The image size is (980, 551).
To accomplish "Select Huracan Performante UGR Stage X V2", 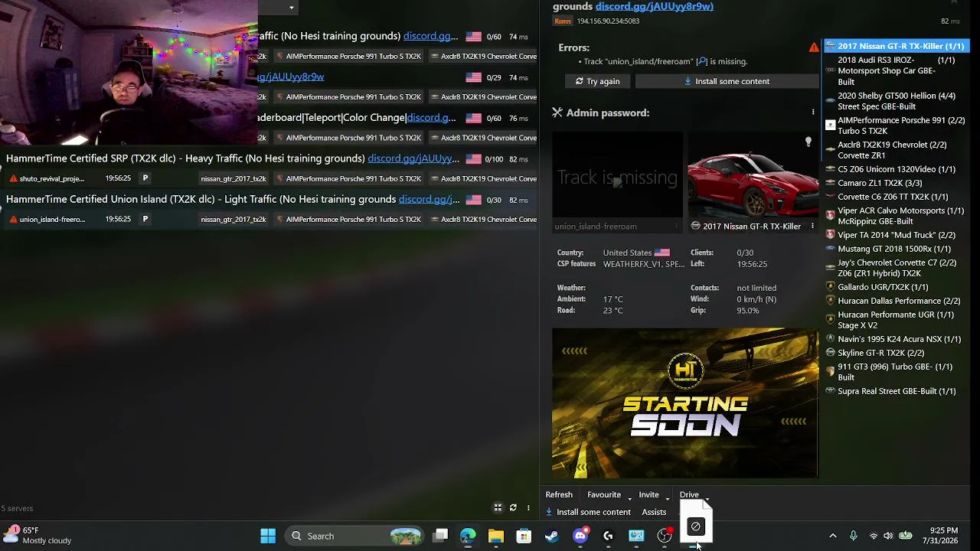I will (897, 320).
